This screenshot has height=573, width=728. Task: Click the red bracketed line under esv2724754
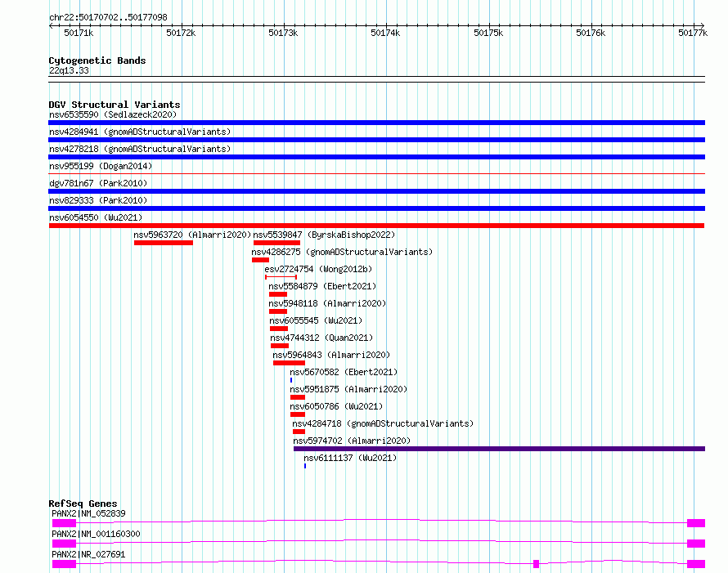click(281, 277)
